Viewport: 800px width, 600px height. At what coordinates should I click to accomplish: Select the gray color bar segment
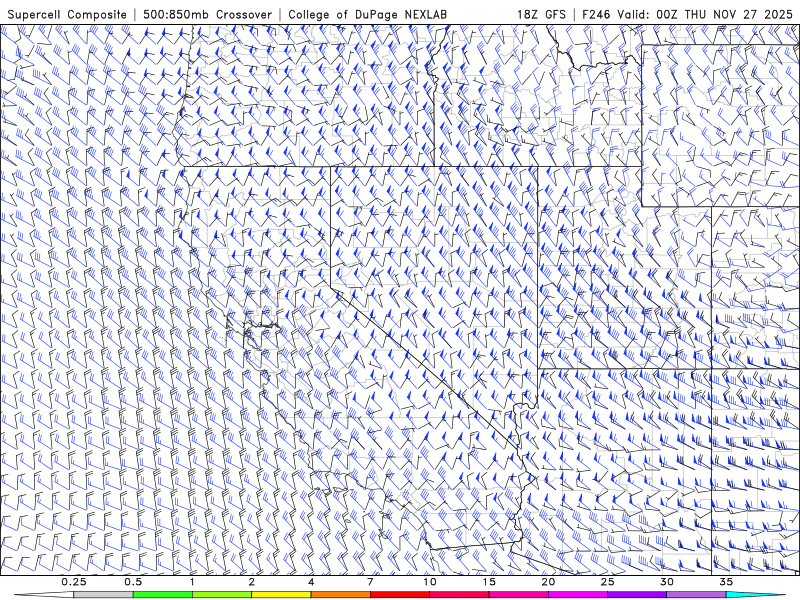[104, 595]
